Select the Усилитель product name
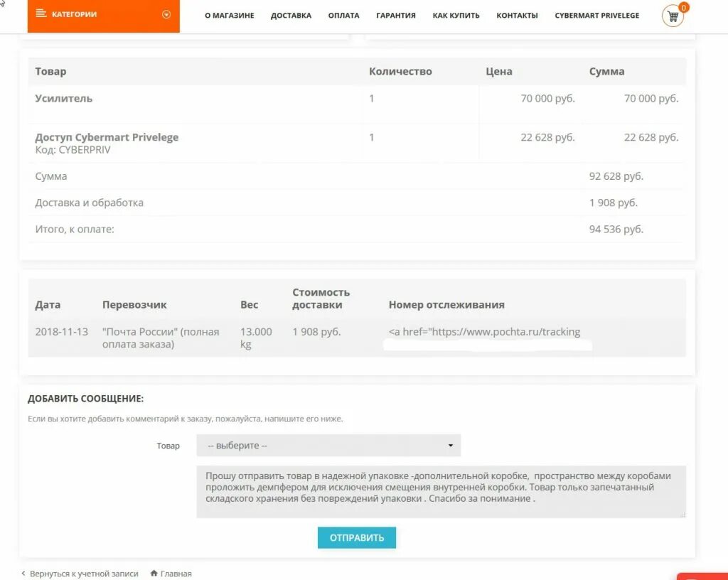Screen dimensions: 728x580 click(63, 98)
